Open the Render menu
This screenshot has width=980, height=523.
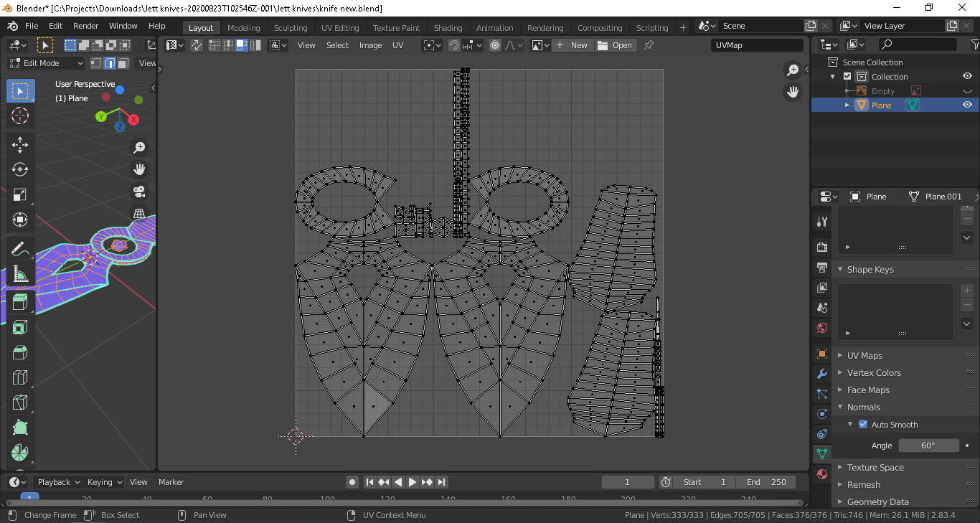(x=85, y=25)
